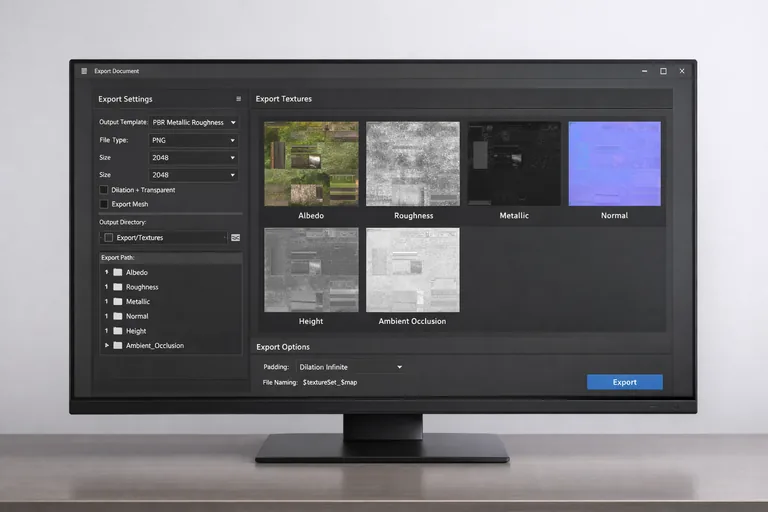This screenshot has height=512, width=768.
Task: Open the Output Template dropdown
Action: click(194, 122)
